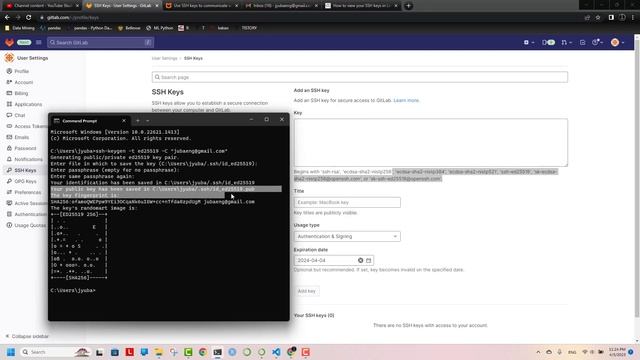This screenshot has height=360, width=640.
Task: Switch to the Use SSH keys documentation tab
Action: 201,6
